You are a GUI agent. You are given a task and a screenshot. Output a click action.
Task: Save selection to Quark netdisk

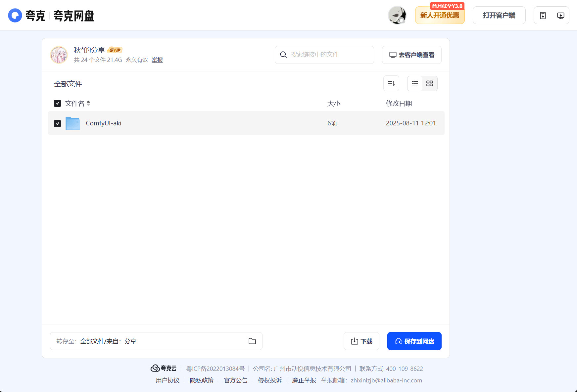point(414,341)
